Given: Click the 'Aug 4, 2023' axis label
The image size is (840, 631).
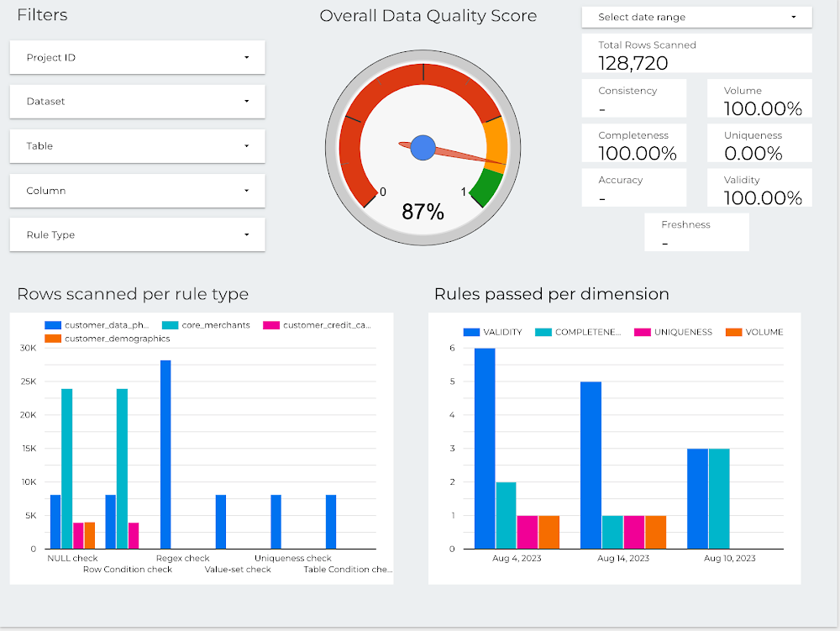Looking at the screenshot, I should (517, 558).
